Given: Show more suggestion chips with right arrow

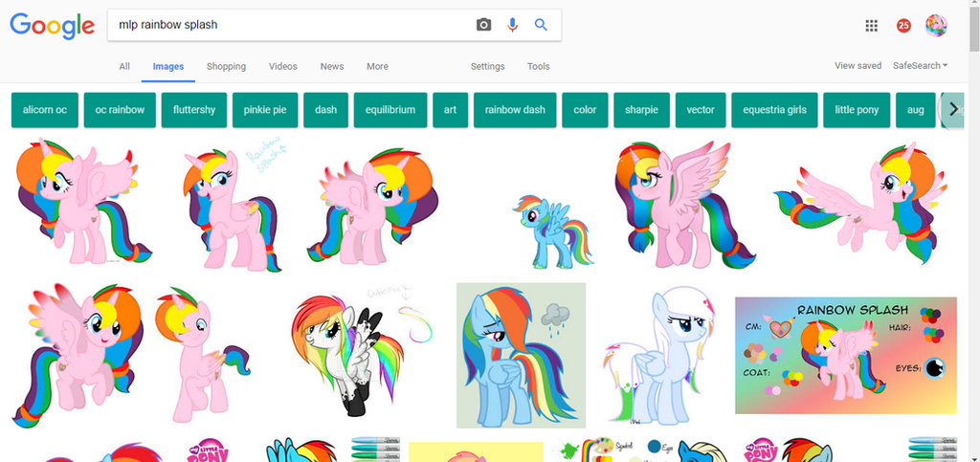Looking at the screenshot, I should 953,110.
